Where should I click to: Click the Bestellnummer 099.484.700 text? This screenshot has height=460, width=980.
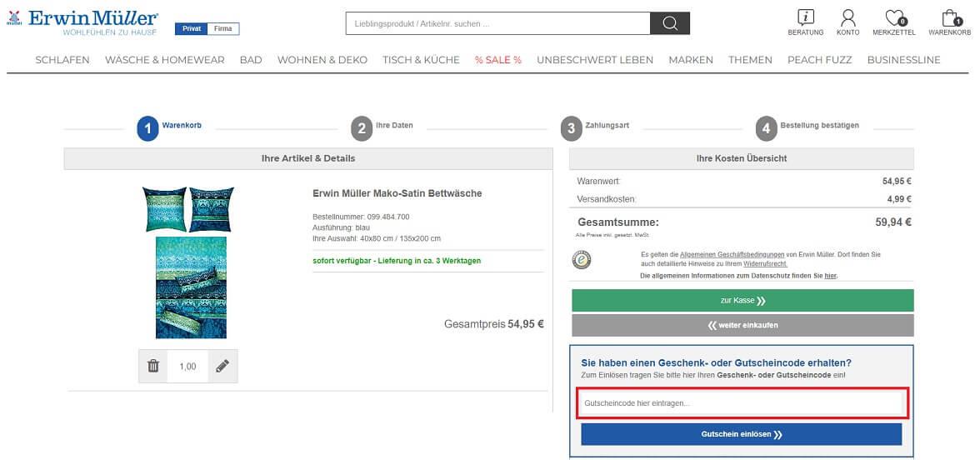(x=362, y=217)
